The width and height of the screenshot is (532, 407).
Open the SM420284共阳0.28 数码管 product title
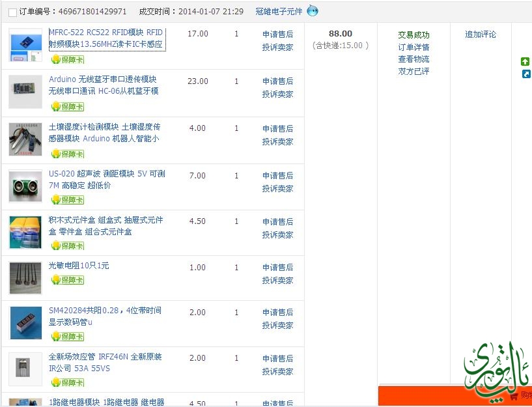(x=105, y=316)
